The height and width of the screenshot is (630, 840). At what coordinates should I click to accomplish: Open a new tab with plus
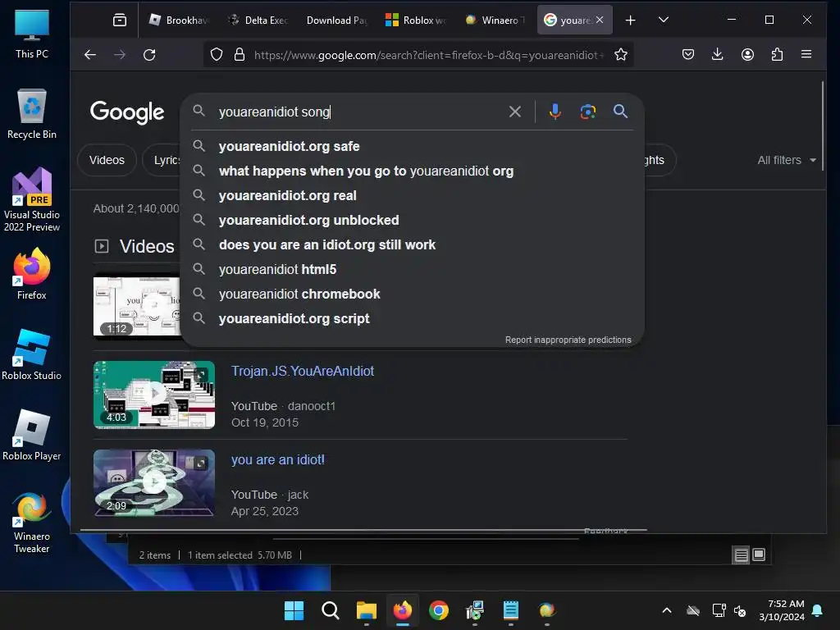tap(631, 21)
